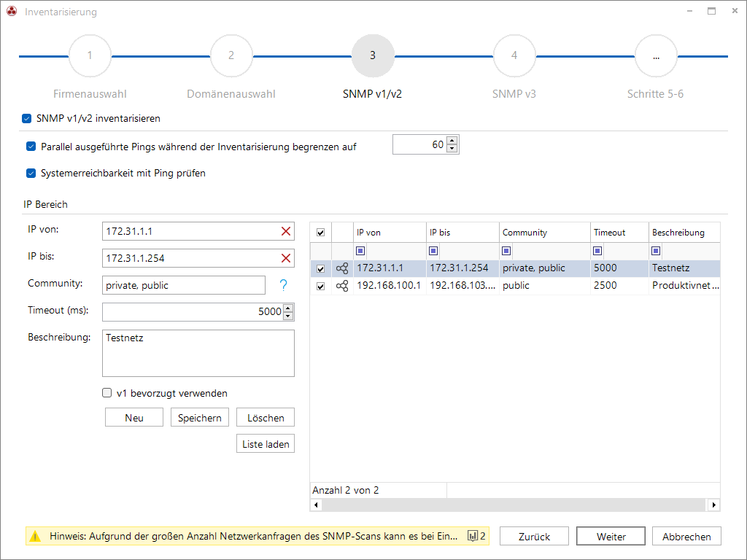The width and height of the screenshot is (747, 560).
Task: Sort by IP bis column header
Action: (x=462, y=233)
